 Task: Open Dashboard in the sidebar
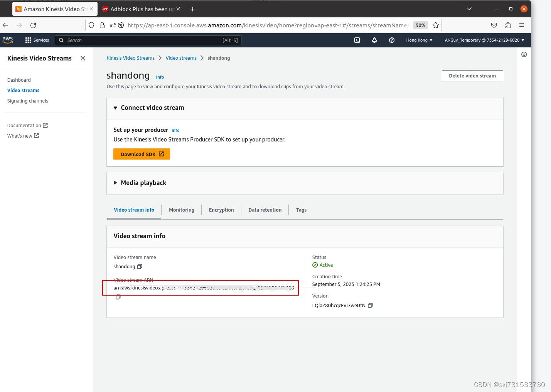(19, 80)
